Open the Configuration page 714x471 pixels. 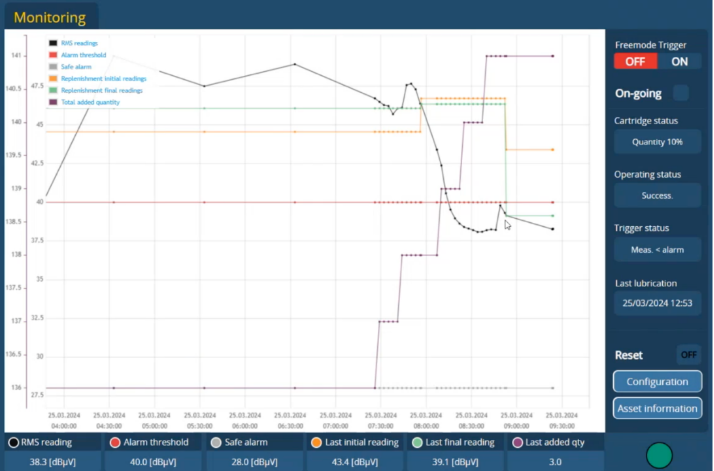pyautogui.click(x=657, y=382)
